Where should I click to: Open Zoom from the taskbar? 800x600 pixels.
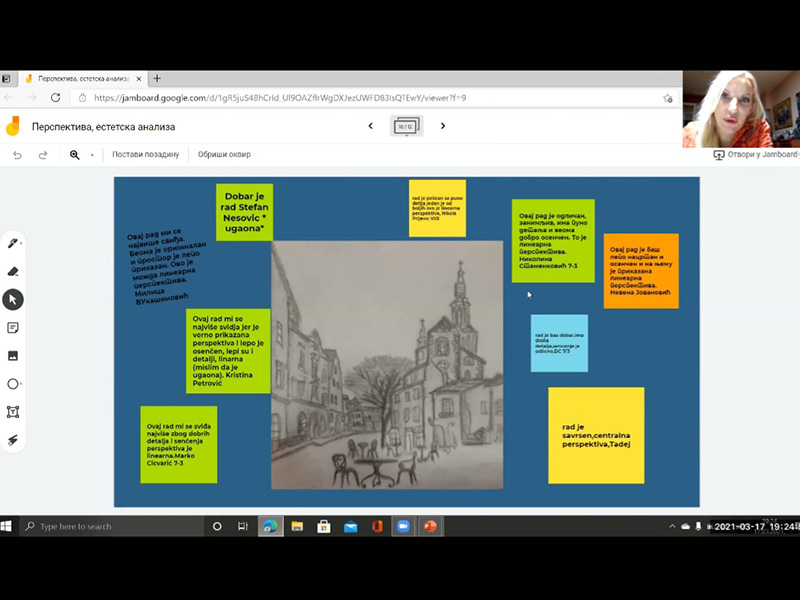(x=403, y=526)
